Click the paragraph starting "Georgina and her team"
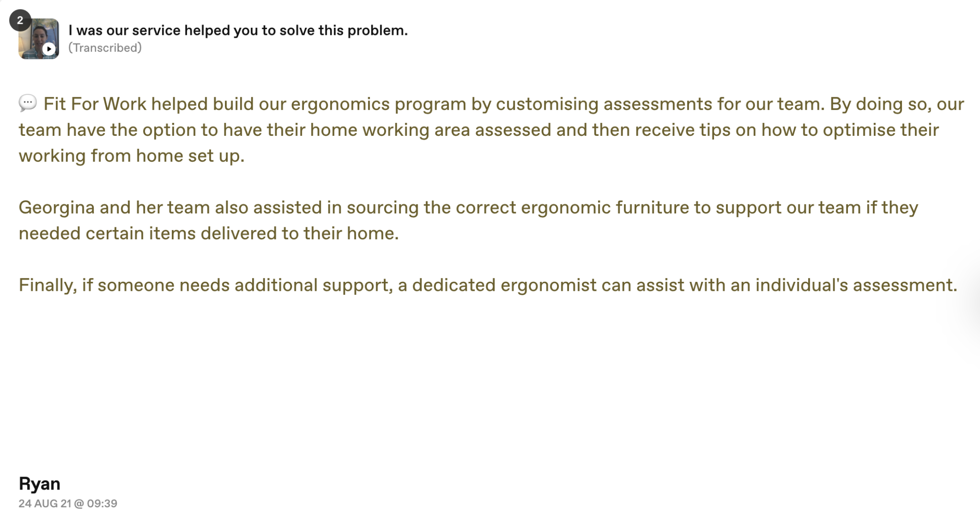Viewport: 980px width, 523px height. [x=468, y=220]
